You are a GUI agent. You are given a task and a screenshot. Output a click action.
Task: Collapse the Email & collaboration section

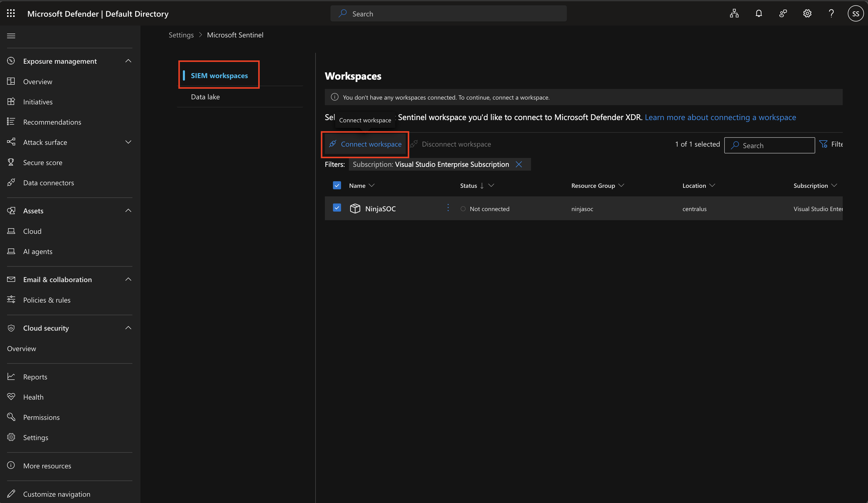point(128,279)
